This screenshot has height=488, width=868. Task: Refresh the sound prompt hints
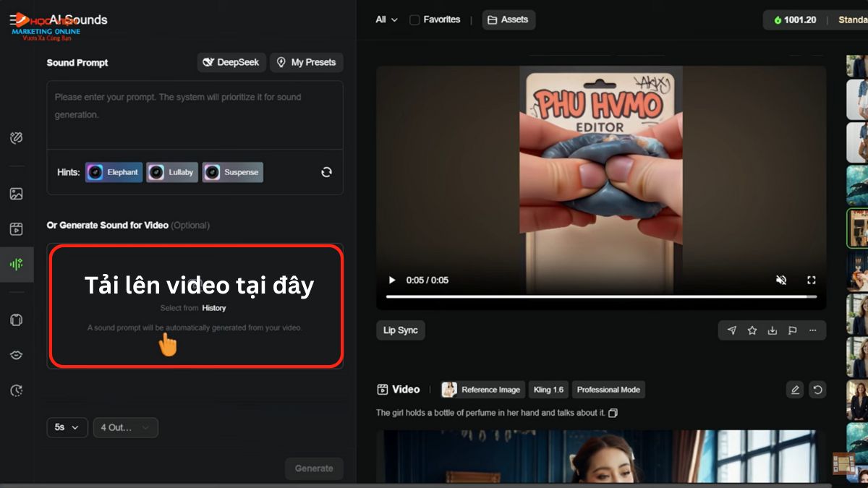(326, 172)
